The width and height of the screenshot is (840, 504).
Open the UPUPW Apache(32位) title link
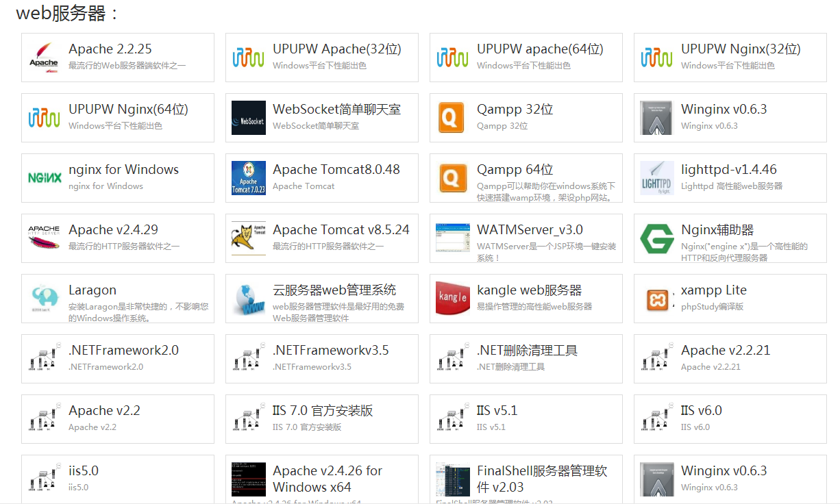pos(337,49)
